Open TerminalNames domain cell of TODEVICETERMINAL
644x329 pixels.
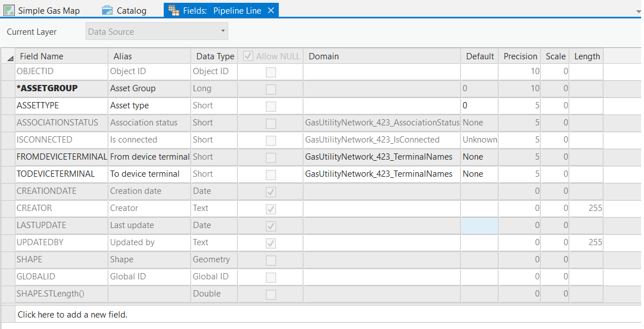pyautogui.click(x=382, y=174)
